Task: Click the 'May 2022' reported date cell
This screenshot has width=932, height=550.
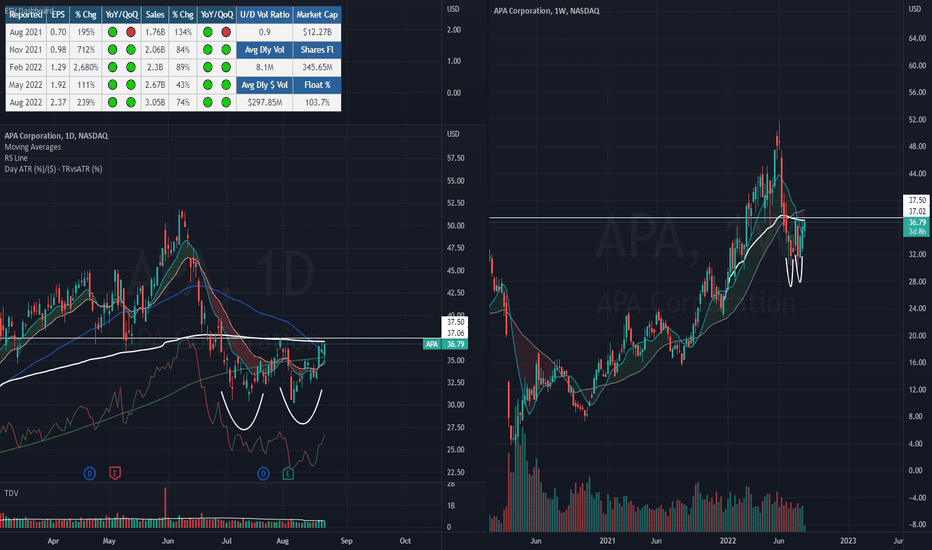Action: [26, 85]
